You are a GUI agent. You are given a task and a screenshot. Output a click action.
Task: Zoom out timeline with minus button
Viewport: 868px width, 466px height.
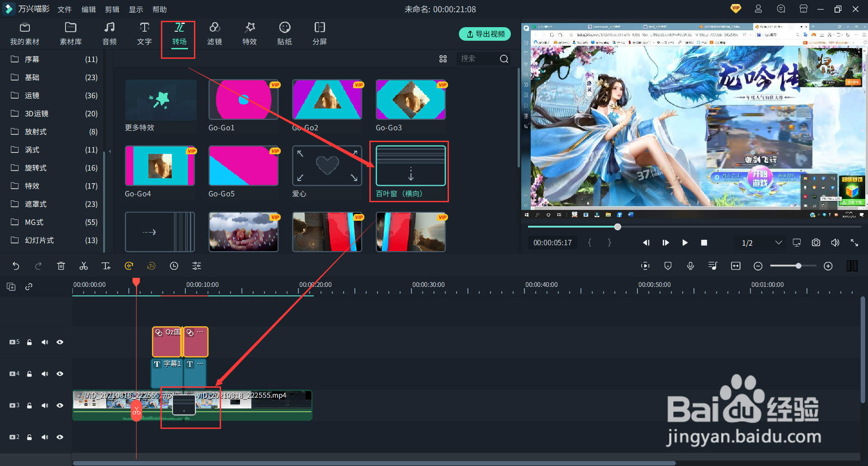[758, 266]
